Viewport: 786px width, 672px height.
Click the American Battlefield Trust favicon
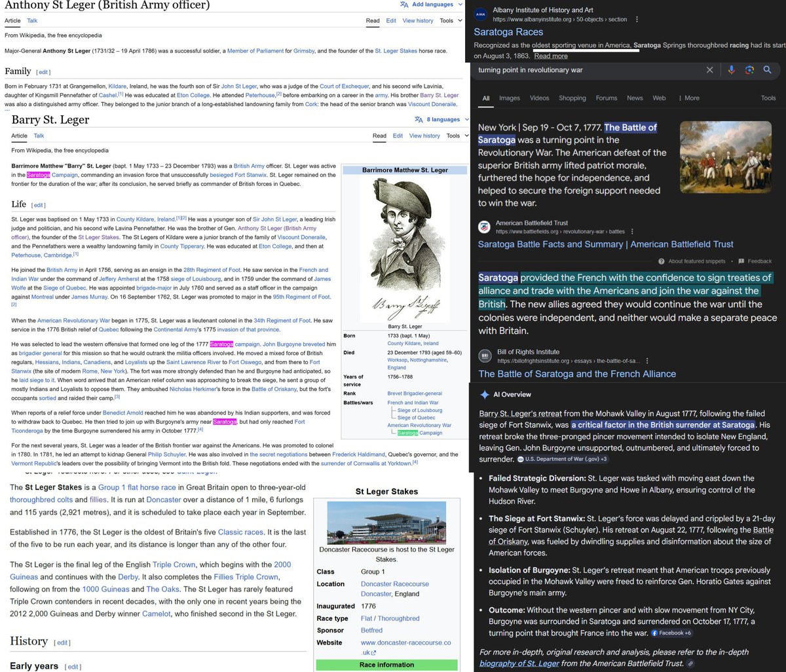[484, 227]
